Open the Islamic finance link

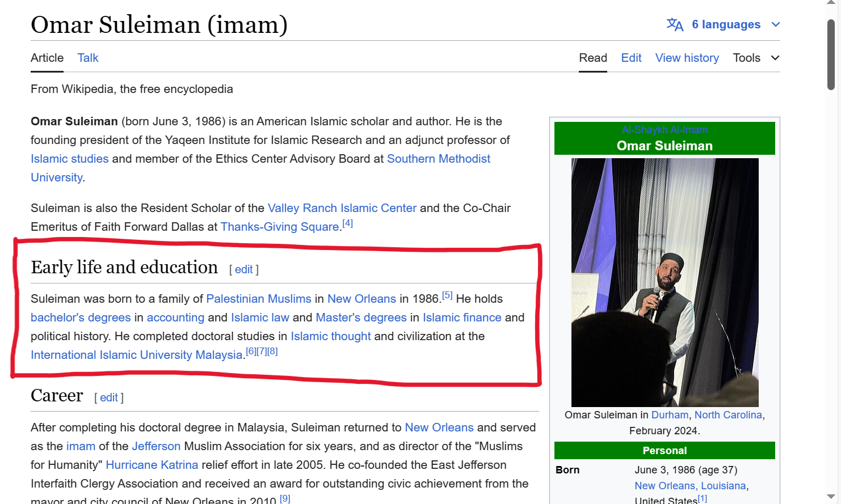click(462, 317)
